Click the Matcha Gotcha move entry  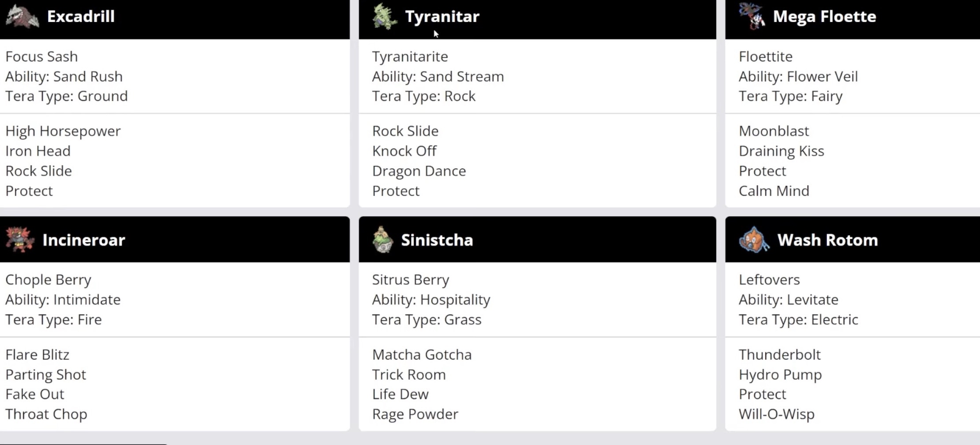tap(422, 354)
